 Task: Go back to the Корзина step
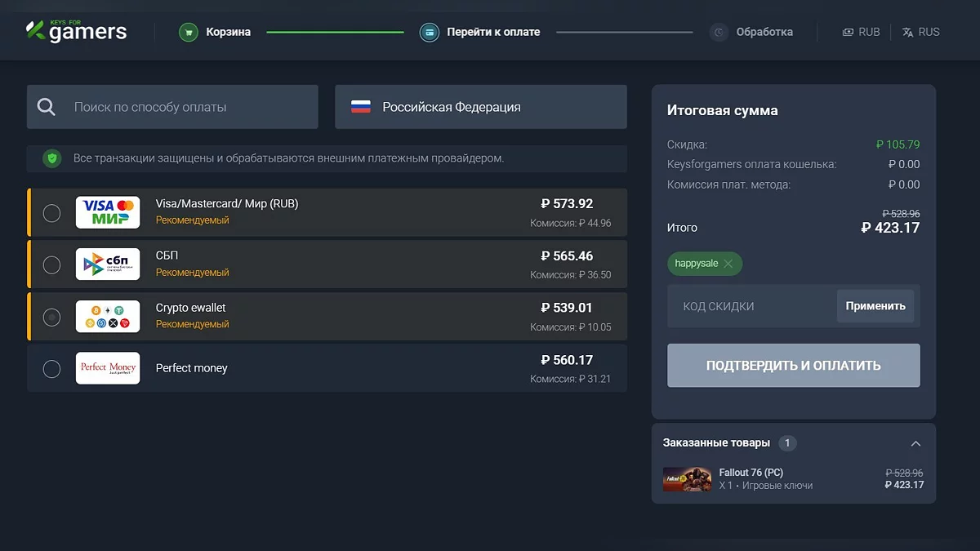click(228, 32)
